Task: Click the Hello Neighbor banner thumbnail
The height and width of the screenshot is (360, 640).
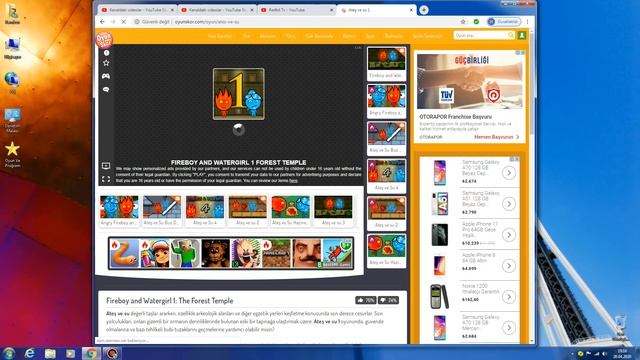Action: tap(307, 253)
